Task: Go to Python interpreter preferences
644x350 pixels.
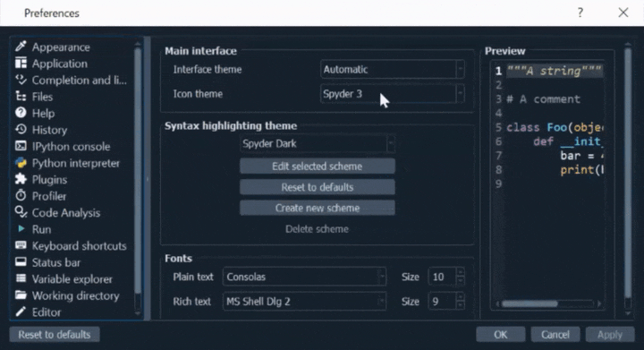Action: [x=75, y=163]
